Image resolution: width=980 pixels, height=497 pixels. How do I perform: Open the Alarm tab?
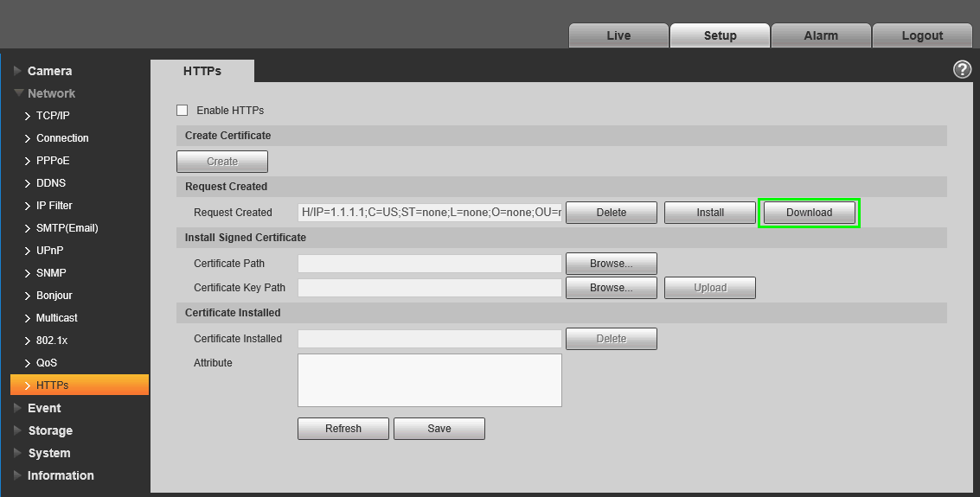coord(821,35)
